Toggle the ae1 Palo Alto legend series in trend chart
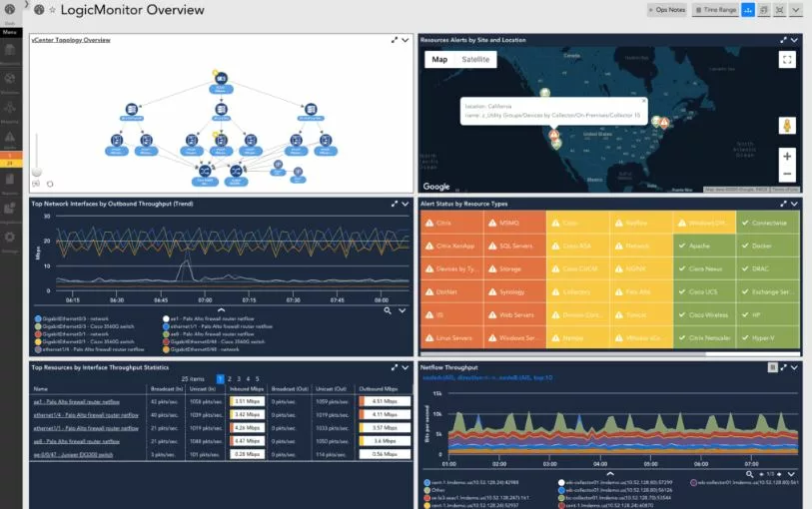 [209, 318]
